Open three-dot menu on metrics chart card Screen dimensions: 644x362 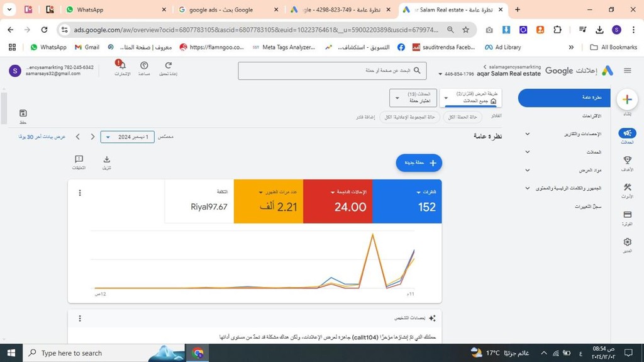(x=80, y=193)
